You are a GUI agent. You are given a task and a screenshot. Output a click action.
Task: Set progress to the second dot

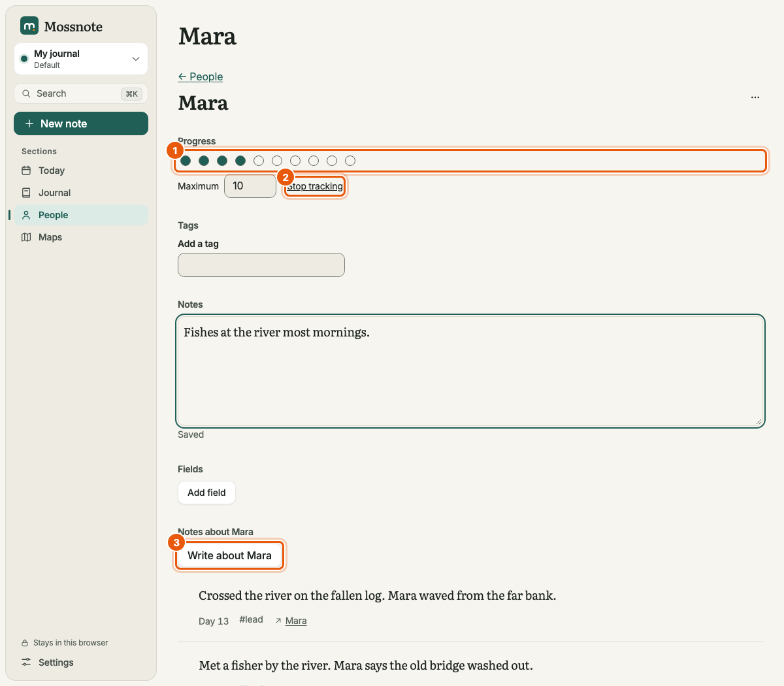click(204, 161)
